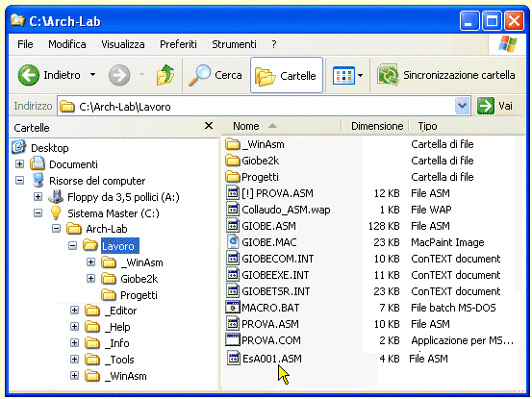Go up one folder level icon
The width and height of the screenshot is (532, 399).
165,75
